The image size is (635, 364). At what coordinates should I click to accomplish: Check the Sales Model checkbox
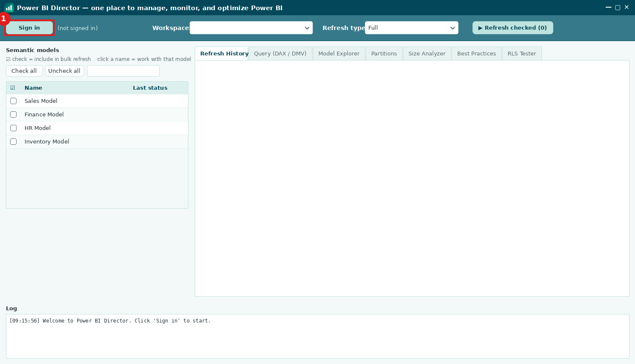pos(14,101)
